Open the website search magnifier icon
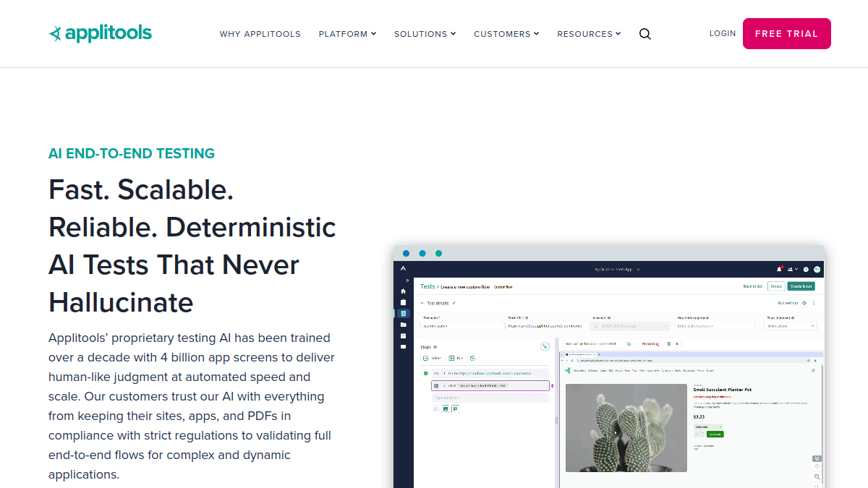Screen dimensions: 868x488 (645, 34)
